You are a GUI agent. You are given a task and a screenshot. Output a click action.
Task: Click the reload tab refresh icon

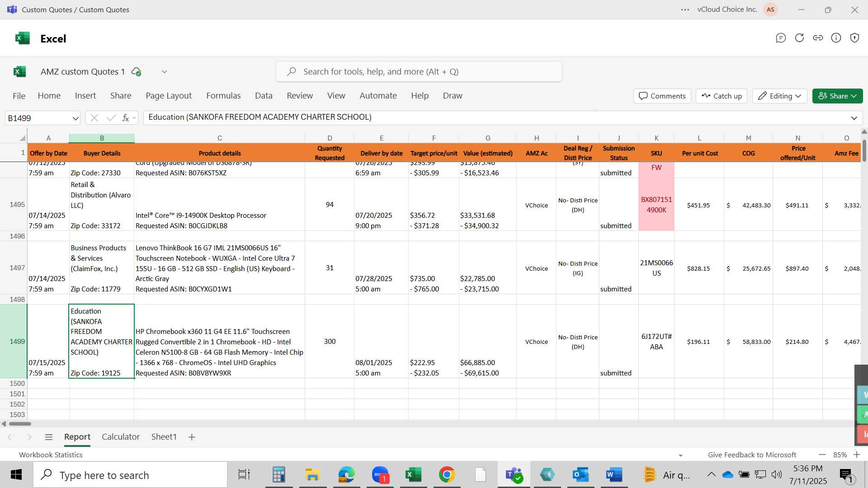[799, 38]
